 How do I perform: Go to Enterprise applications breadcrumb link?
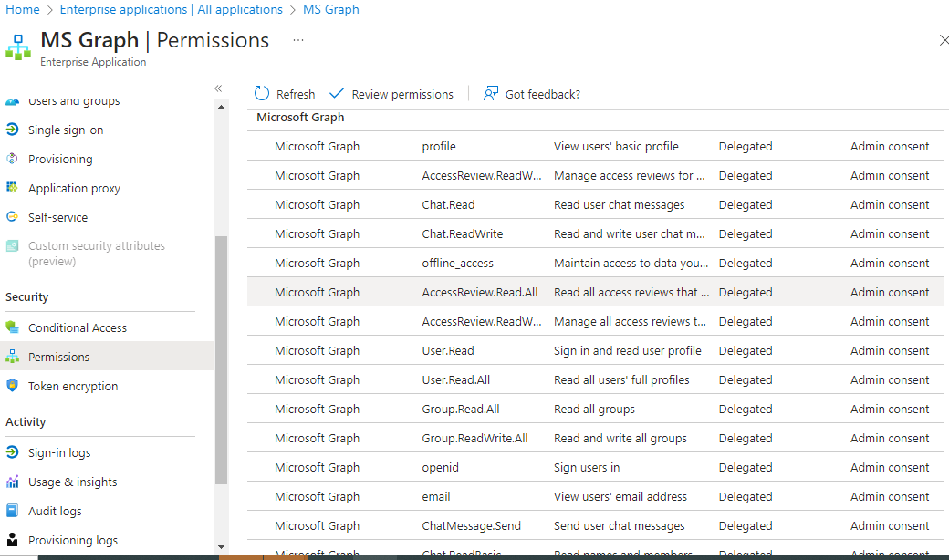pyautogui.click(x=172, y=10)
